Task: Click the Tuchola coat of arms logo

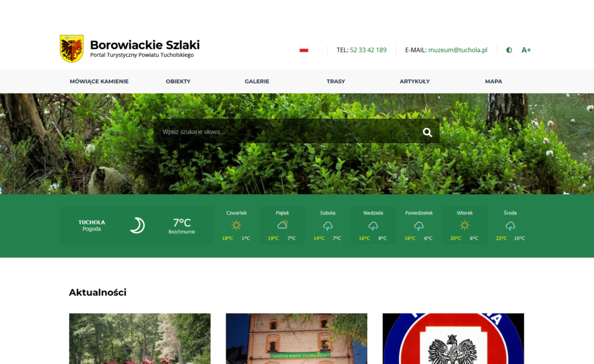Action: 71,49
